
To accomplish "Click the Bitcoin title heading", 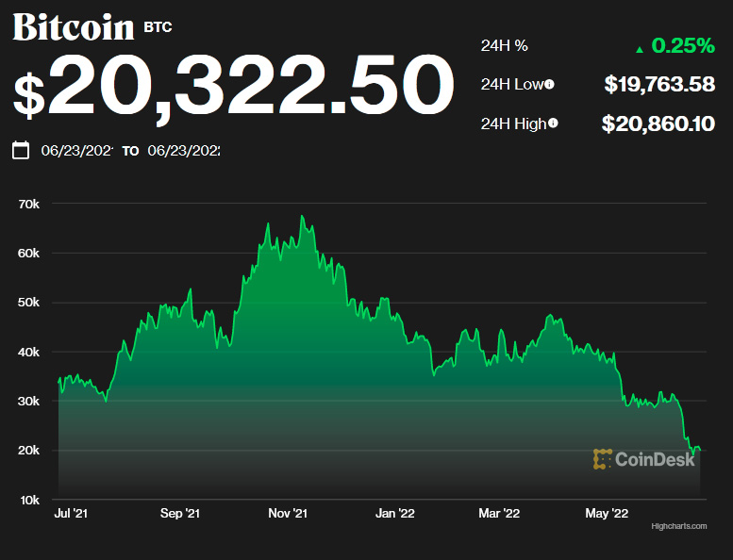I will 74,27.
